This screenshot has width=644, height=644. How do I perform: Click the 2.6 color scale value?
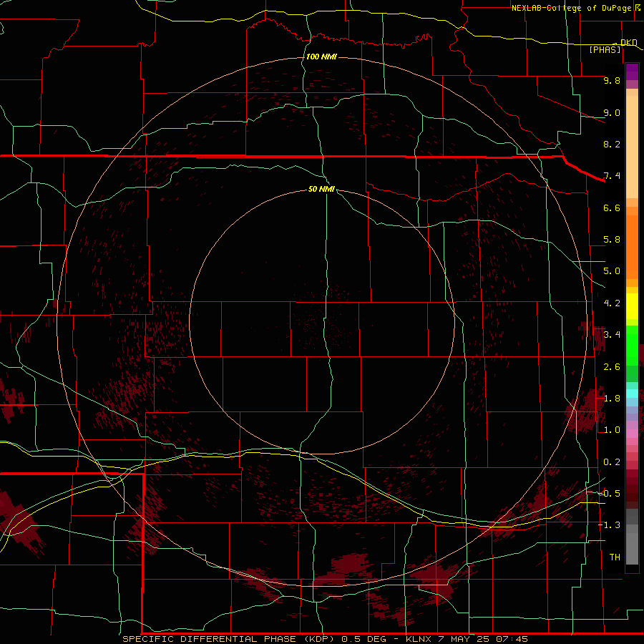(x=612, y=367)
